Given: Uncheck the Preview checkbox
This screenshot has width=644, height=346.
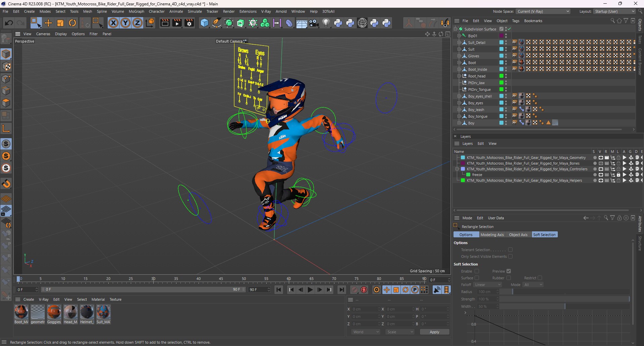Looking at the screenshot, I should point(508,271).
